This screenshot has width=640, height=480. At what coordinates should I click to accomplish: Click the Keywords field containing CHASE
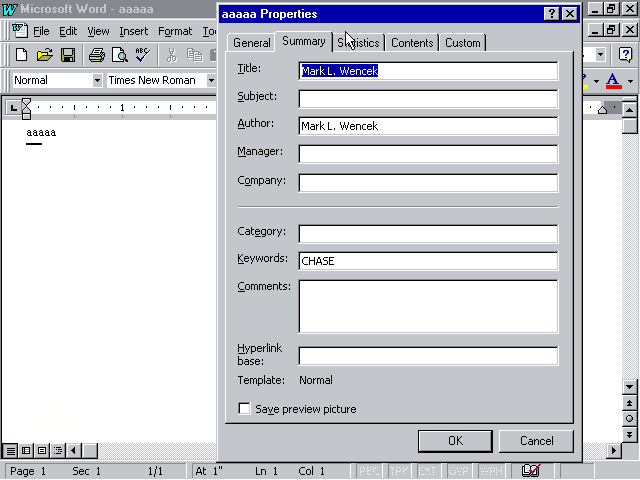tap(428, 261)
